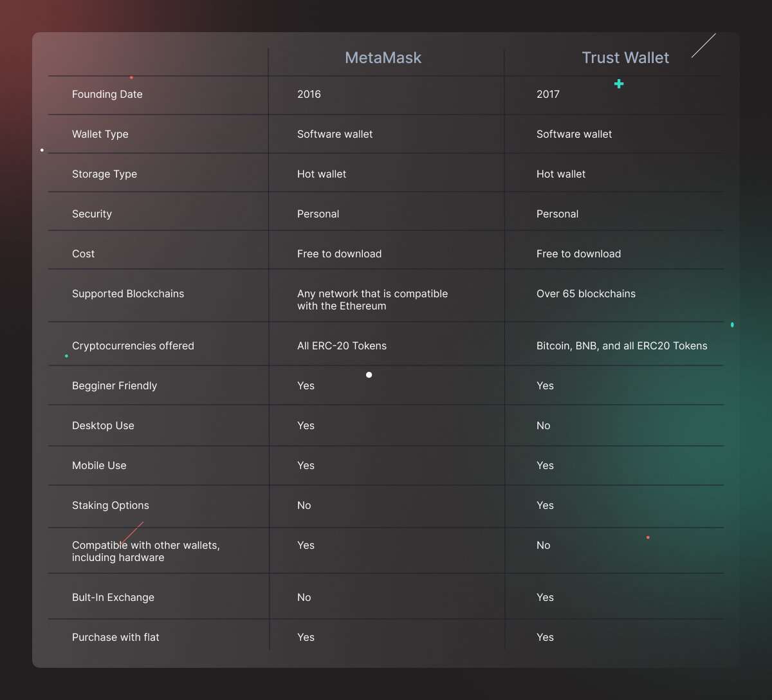The width and height of the screenshot is (772, 700).
Task: Select the Begginer Friendly row label
Action: click(115, 385)
